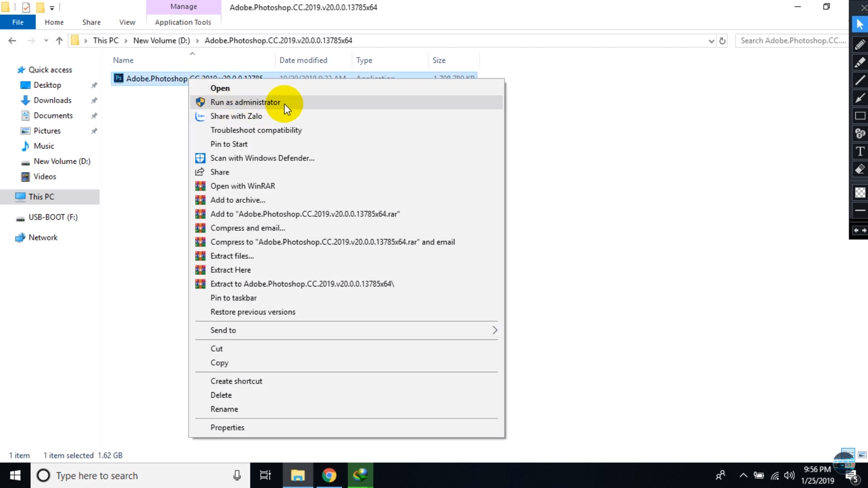The width and height of the screenshot is (868, 488).
Task: Click the back navigation arrow
Action: [x=12, y=40]
